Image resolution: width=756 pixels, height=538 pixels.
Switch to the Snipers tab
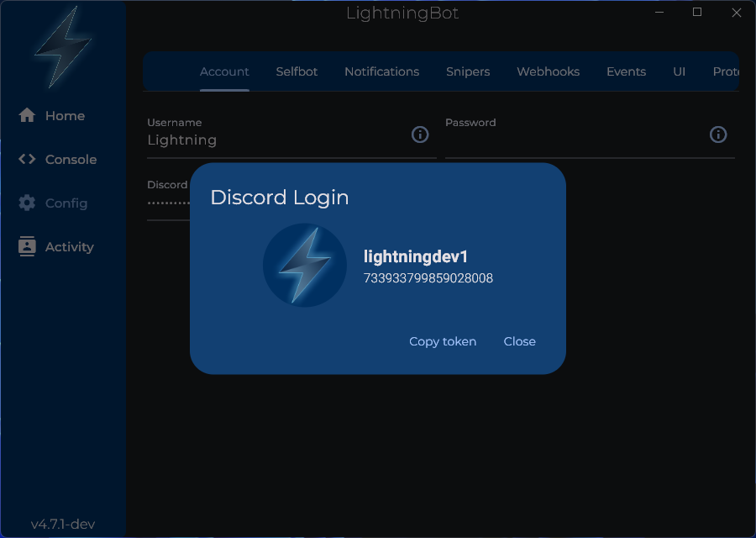tap(468, 71)
